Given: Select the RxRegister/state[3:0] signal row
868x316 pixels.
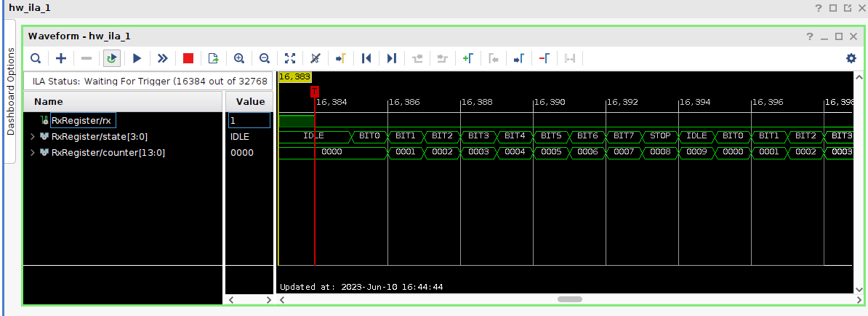Looking at the screenshot, I should point(100,136).
